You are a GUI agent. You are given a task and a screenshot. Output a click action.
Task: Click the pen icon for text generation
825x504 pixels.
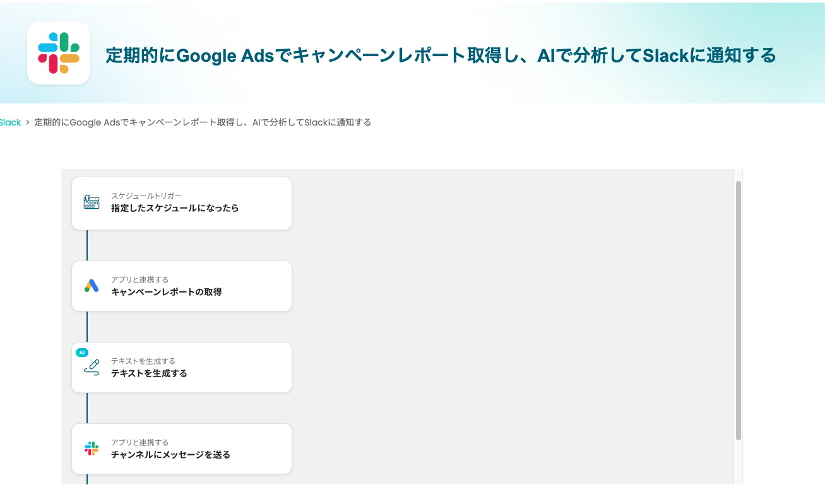pos(92,368)
